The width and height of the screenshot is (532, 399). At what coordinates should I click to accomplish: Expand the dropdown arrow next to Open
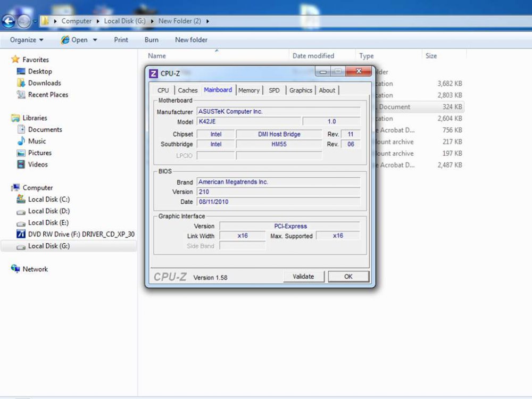click(95, 40)
